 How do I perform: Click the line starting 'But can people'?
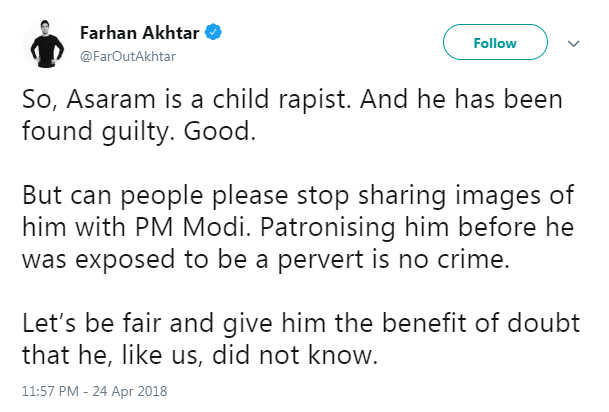[290, 195]
